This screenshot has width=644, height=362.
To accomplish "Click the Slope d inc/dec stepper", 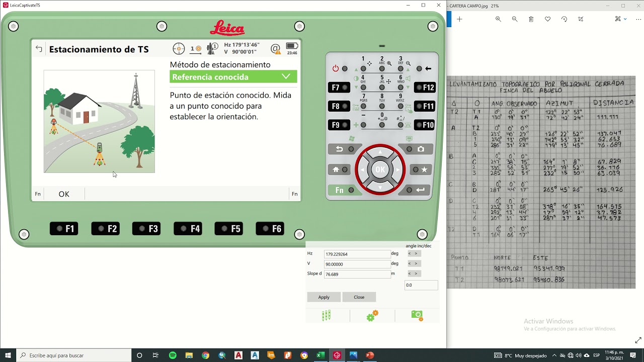I will click(x=413, y=274).
